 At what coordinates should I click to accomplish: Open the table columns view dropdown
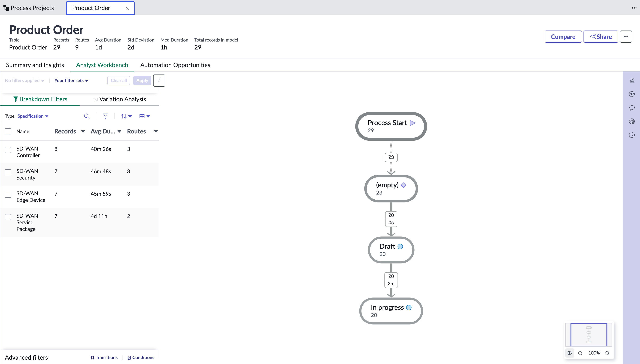145,116
